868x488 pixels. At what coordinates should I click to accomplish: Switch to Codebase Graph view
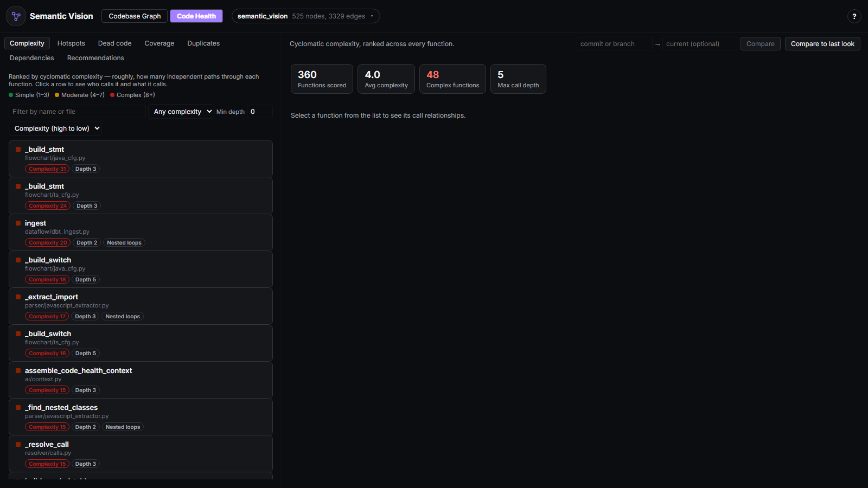[x=135, y=16]
